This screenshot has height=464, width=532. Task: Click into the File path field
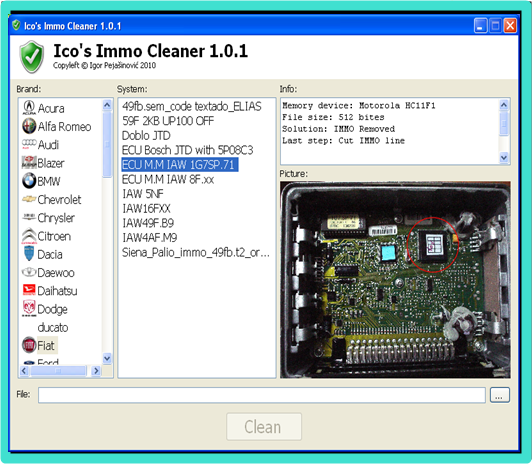262,395
